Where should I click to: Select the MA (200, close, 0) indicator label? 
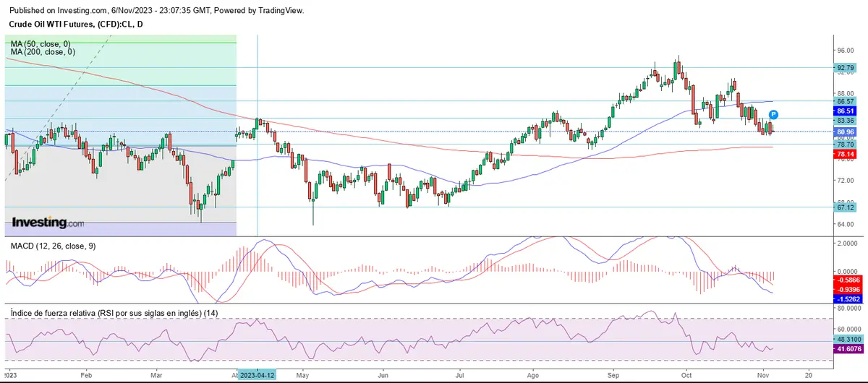[x=43, y=52]
